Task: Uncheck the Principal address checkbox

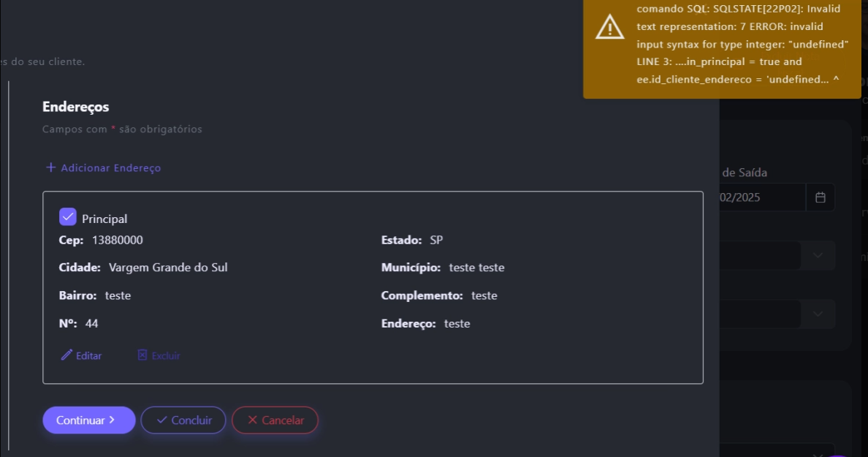Action: [68, 217]
